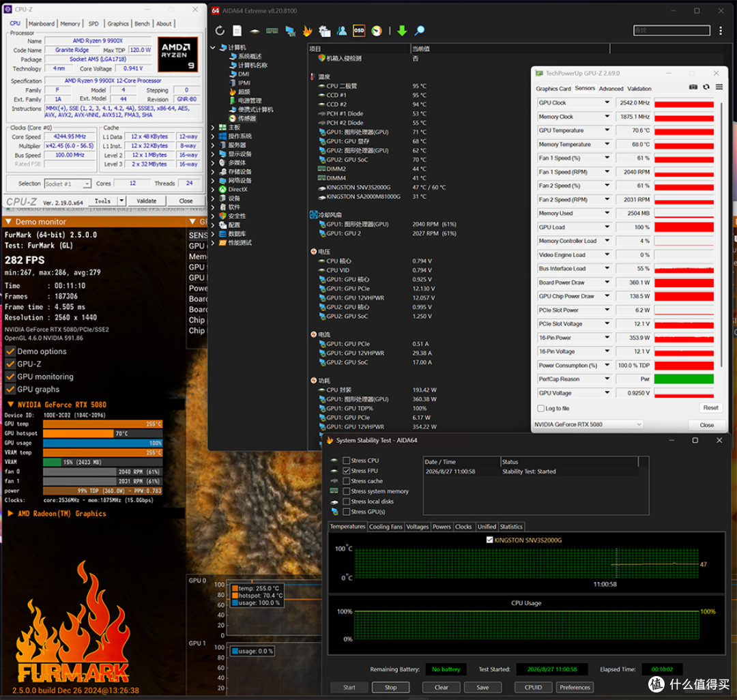The width and height of the screenshot is (737, 700).
Task: Collapse the 计算机 tree node arrow
Action: [x=212, y=48]
